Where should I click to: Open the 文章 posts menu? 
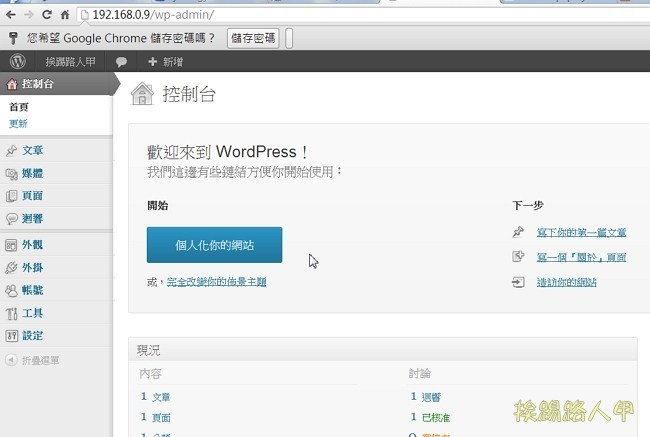pyautogui.click(x=33, y=150)
